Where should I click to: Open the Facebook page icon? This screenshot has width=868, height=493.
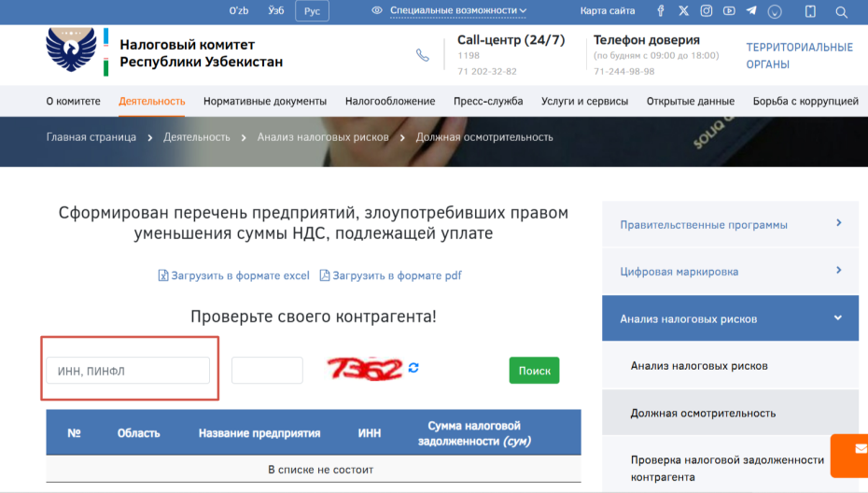(661, 11)
